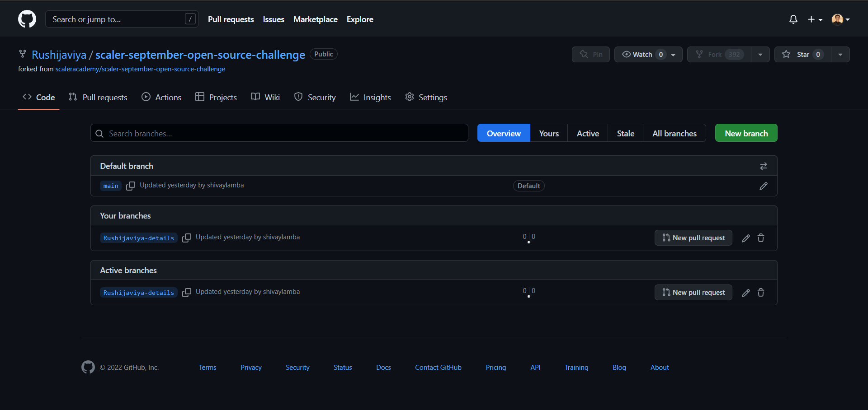Delete the Rushijaviya-details branch
868x410 pixels.
[761, 238]
